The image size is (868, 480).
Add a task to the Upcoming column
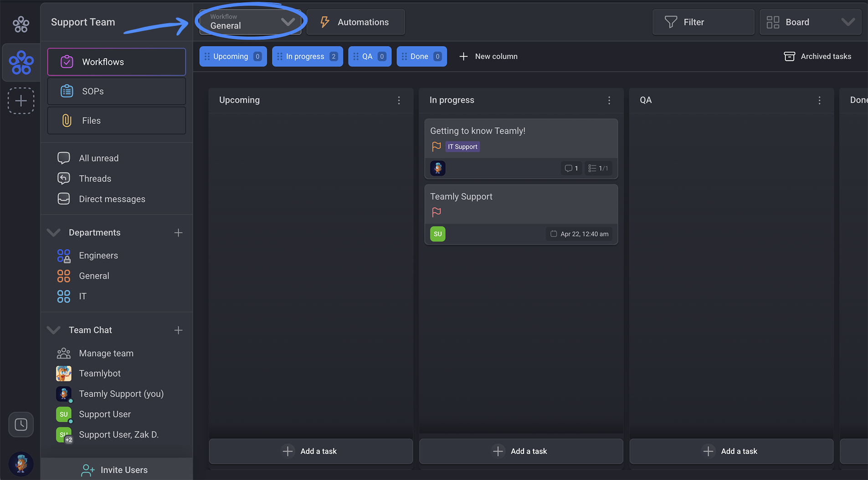pyautogui.click(x=311, y=451)
